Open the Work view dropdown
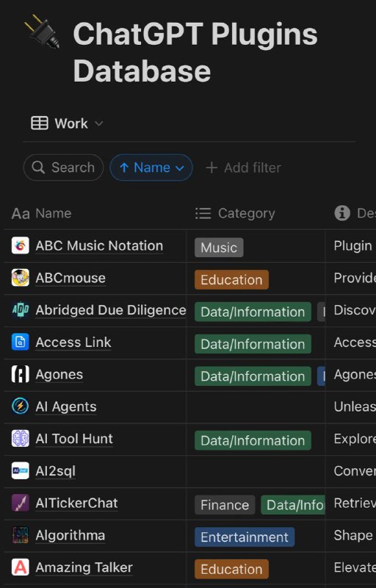Viewport: 376px width, 588px height. pos(67,123)
